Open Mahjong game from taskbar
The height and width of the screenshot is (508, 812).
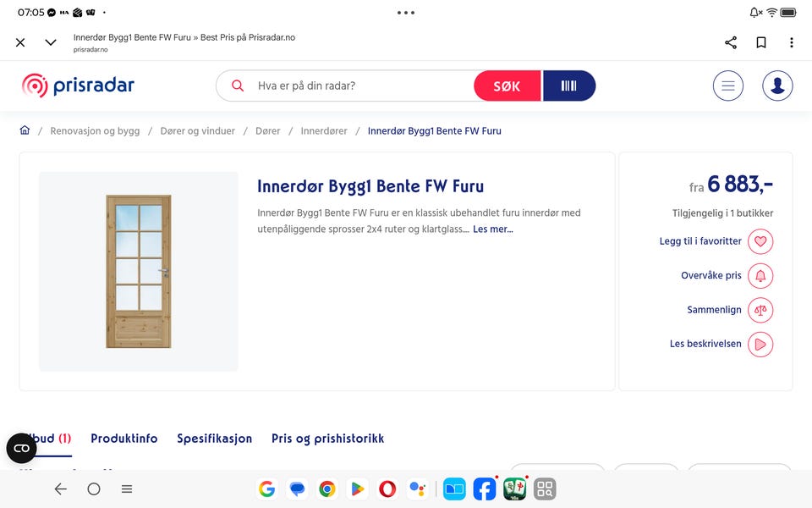[x=515, y=489]
